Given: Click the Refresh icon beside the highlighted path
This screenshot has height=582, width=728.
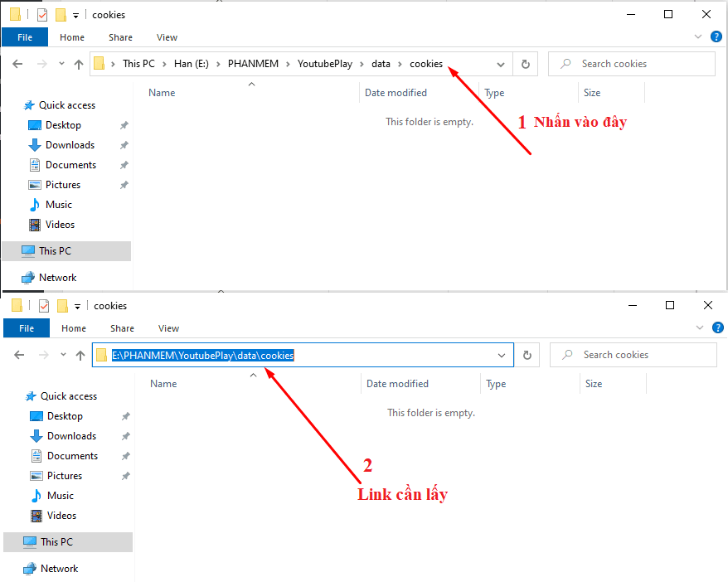Looking at the screenshot, I should pyautogui.click(x=527, y=355).
